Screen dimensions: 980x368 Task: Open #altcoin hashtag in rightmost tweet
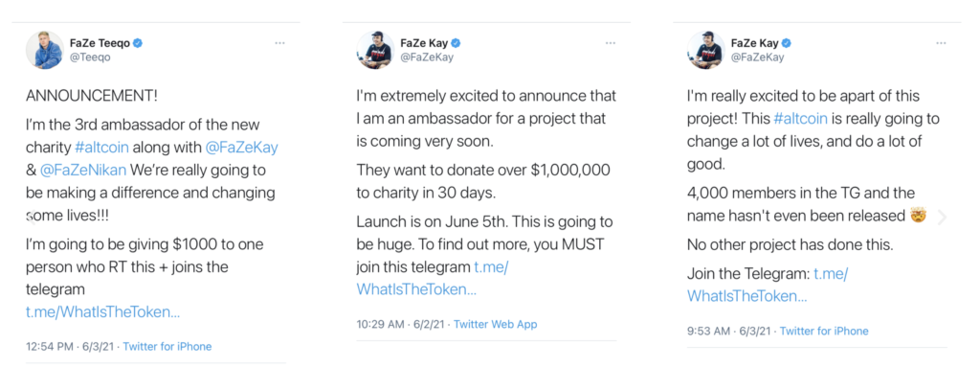pos(799,119)
